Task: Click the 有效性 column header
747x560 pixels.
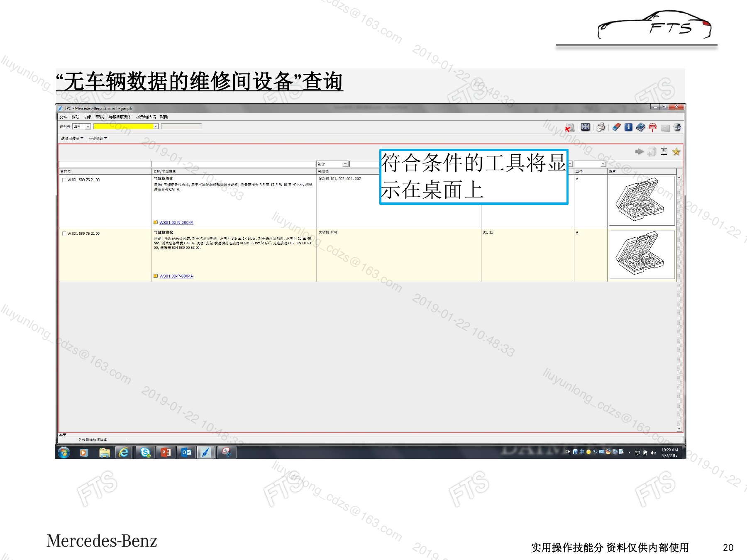Action: (x=399, y=171)
